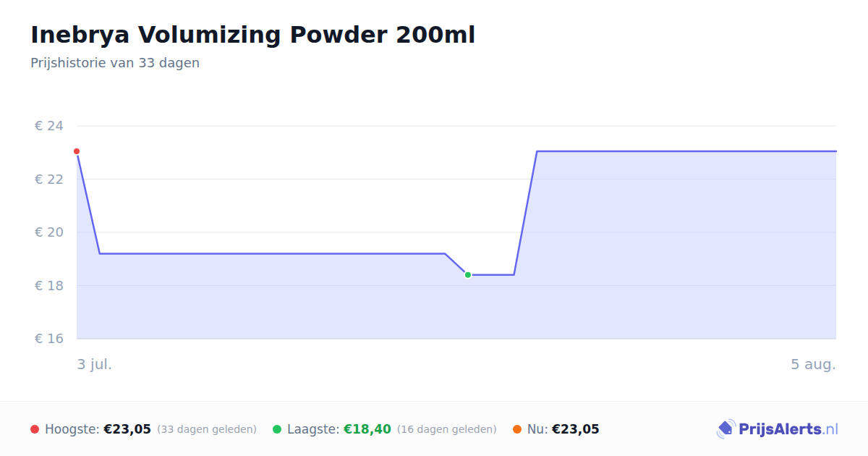Screen dimensions: 868x456
Task: Click the Hoogste price €23,05 value
Action: [x=127, y=429]
